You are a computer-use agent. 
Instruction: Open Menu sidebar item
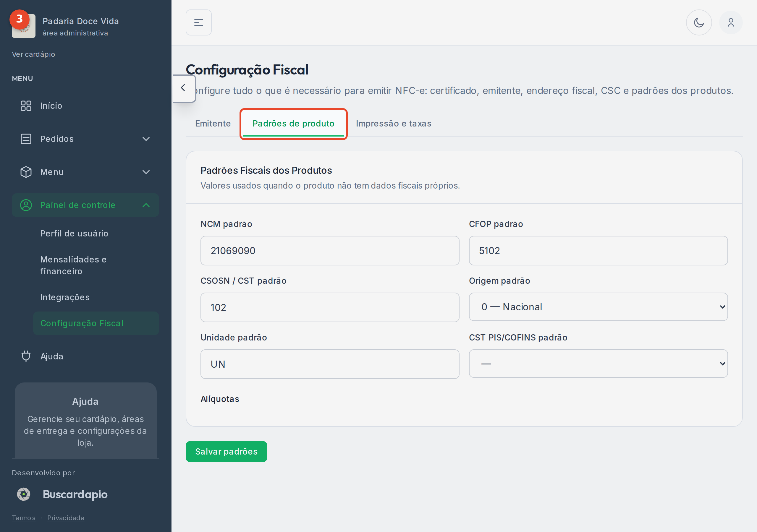click(85, 172)
